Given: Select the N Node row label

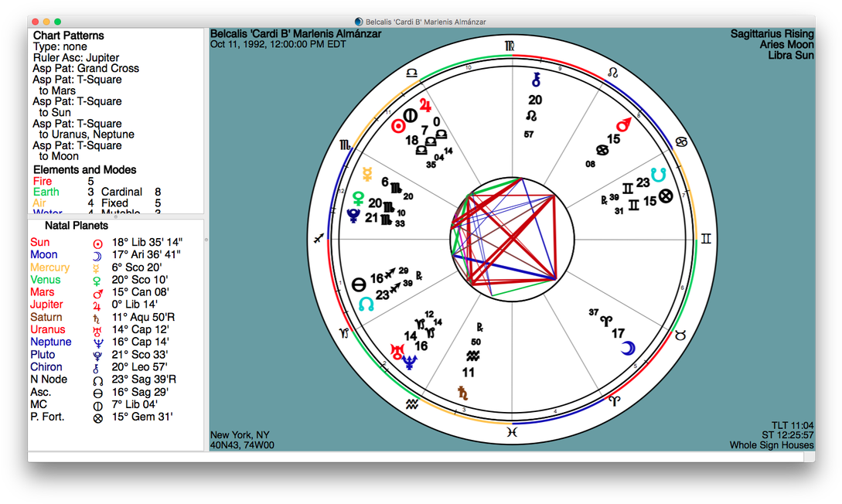Looking at the screenshot, I should [49, 380].
